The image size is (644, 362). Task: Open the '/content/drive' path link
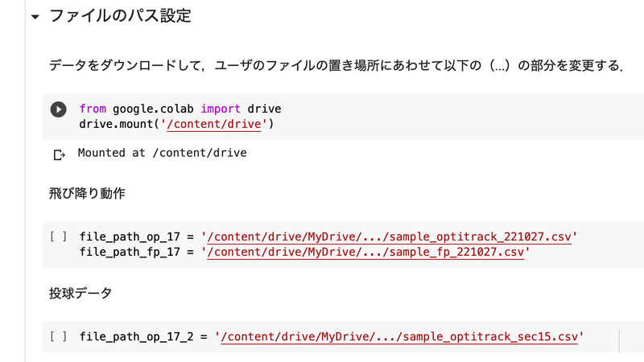coord(213,124)
